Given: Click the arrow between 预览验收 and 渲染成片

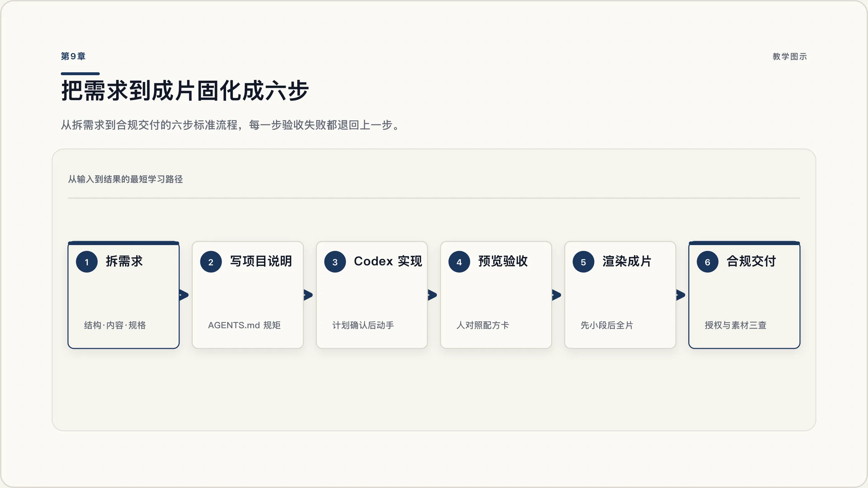Looking at the screenshot, I should (x=557, y=295).
